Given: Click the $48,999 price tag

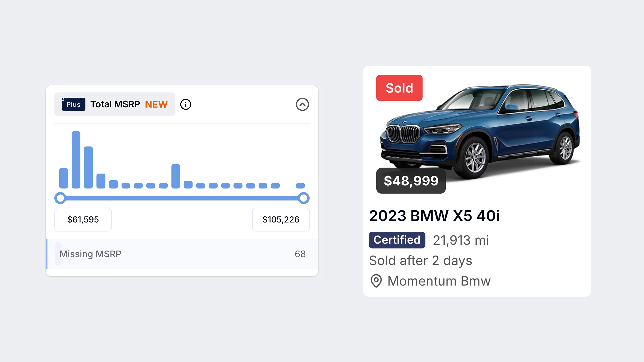Looking at the screenshot, I should tap(411, 181).
